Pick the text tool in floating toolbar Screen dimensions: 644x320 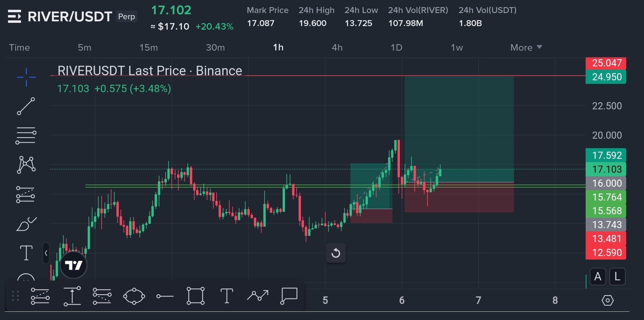[227, 296]
